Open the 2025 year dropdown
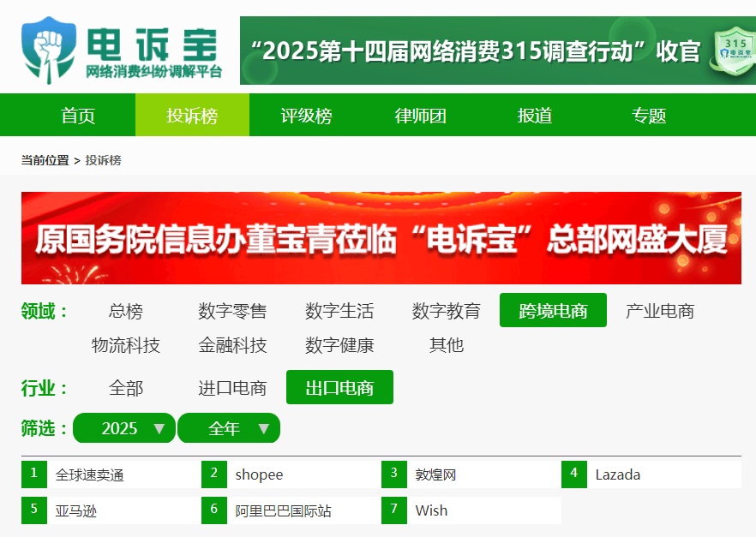 pos(124,428)
